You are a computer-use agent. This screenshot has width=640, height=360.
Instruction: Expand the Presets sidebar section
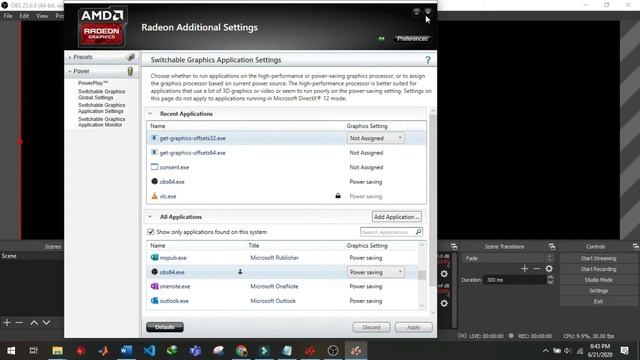(x=70, y=57)
